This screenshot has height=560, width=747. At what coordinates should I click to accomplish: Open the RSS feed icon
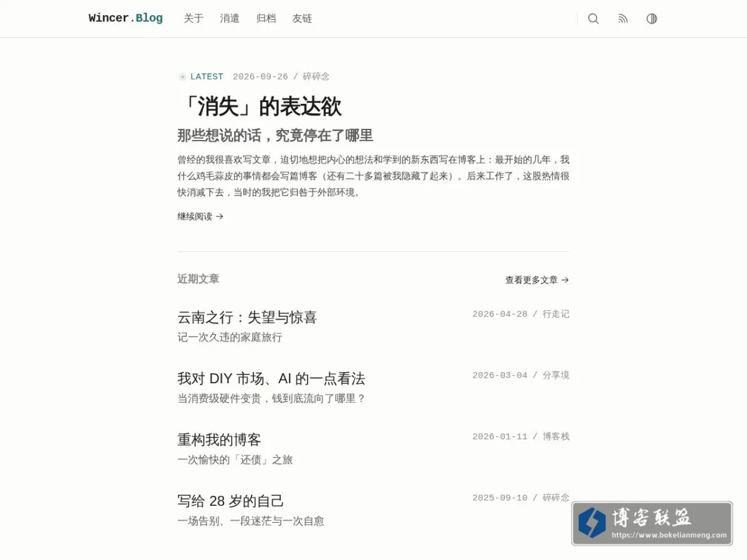tap(622, 19)
